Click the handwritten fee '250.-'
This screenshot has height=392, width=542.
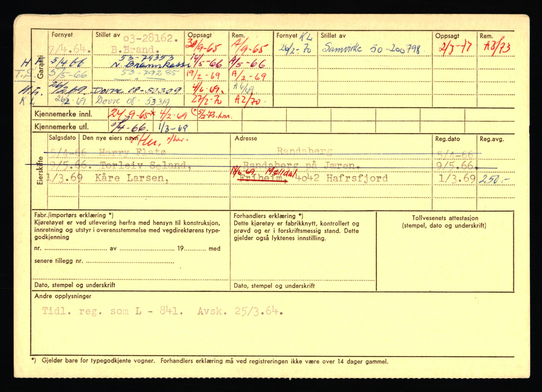coord(494,180)
